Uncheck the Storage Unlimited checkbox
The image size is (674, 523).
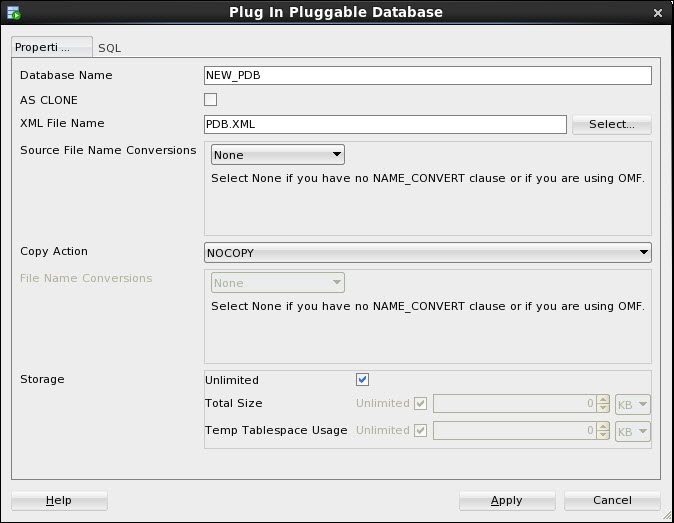click(x=363, y=380)
